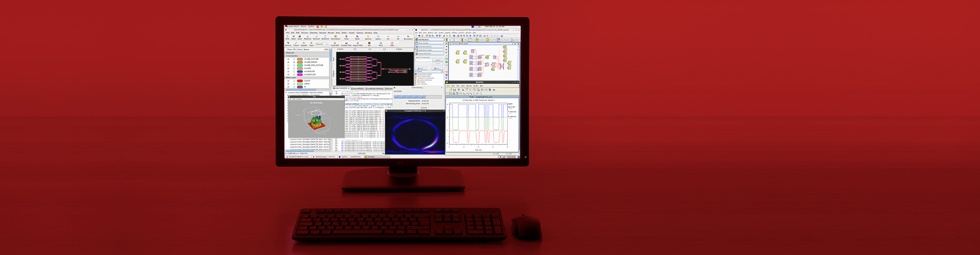Toggle Show checkbox for LPASS mask layer

click(x=288, y=84)
